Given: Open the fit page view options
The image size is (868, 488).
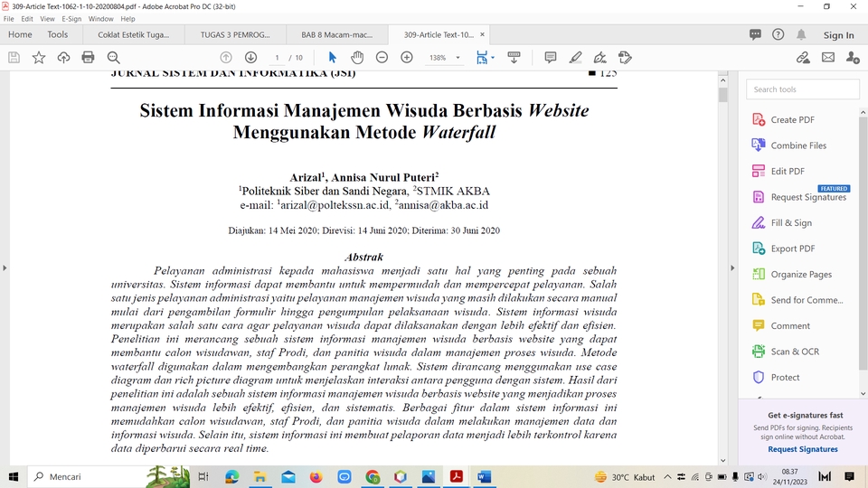Looking at the screenshot, I should pyautogui.click(x=485, y=58).
